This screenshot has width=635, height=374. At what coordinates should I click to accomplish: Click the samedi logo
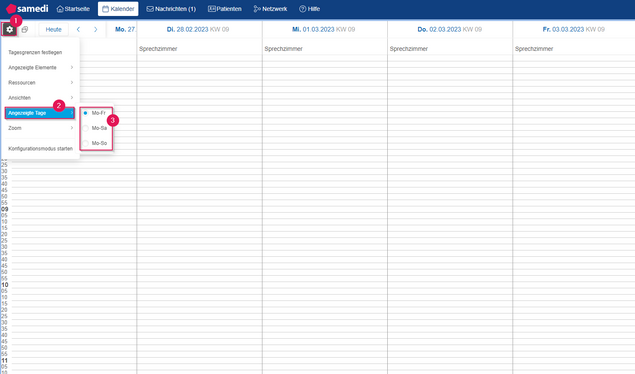point(27,8)
